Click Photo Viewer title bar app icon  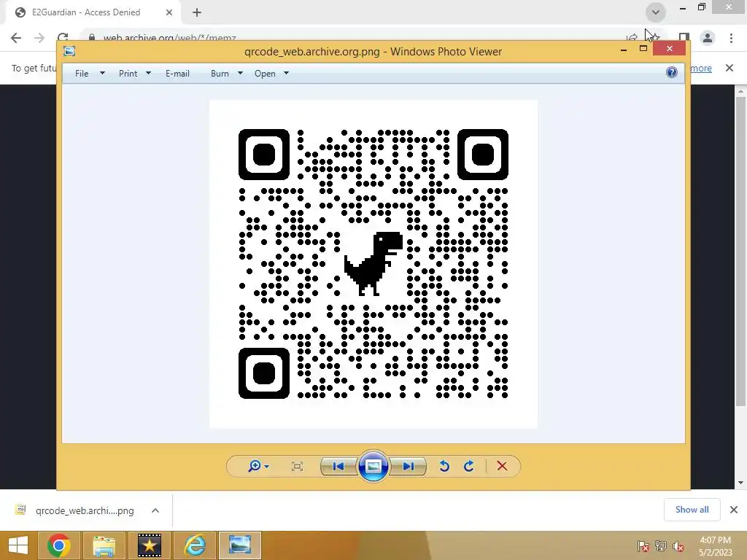click(69, 51)
